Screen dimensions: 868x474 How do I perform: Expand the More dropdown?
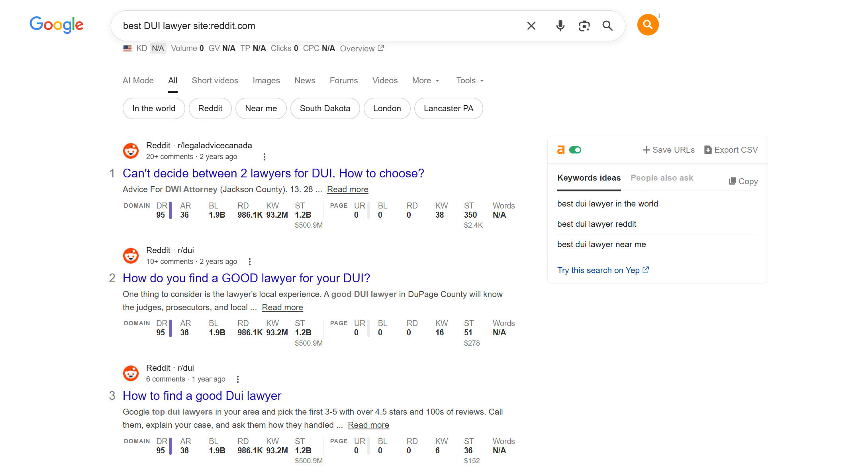click(426, 81)
